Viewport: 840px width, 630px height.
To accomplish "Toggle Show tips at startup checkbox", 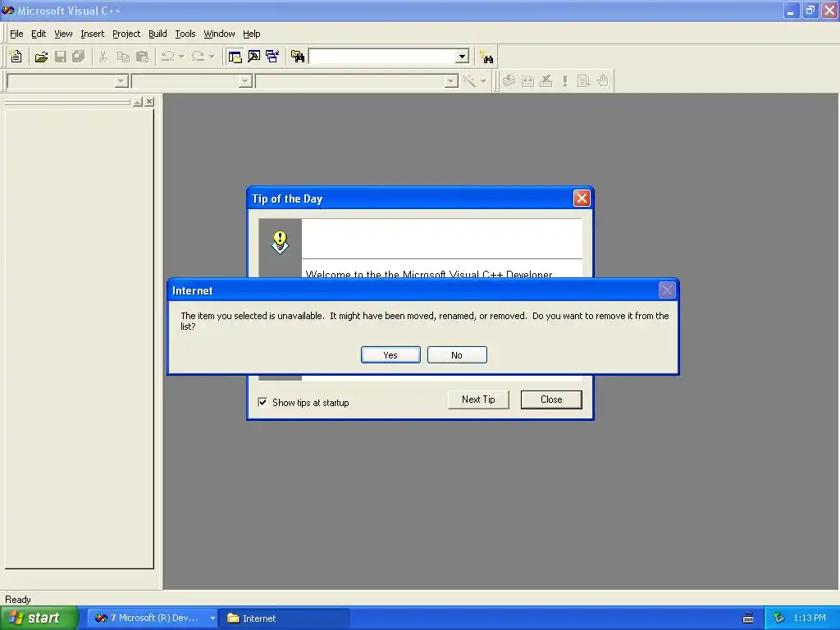I will coord(262,402).
